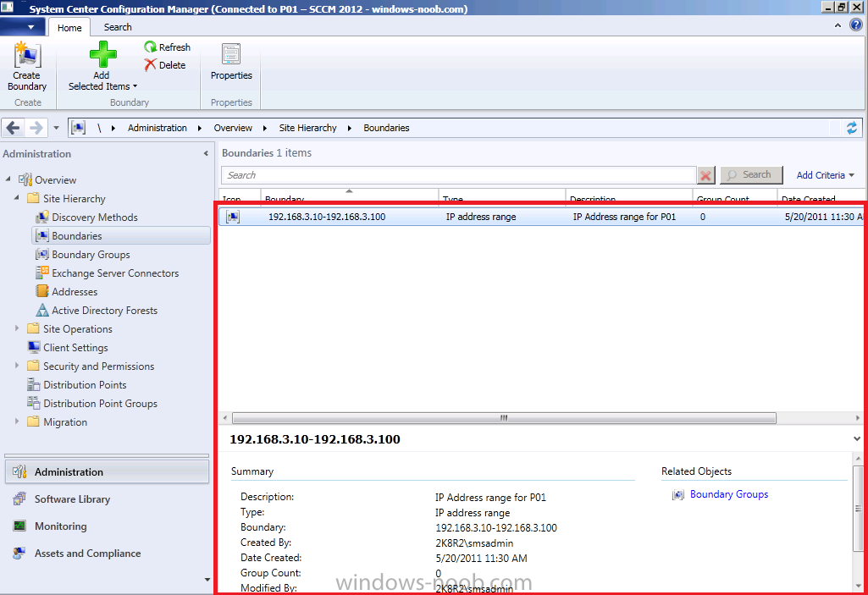Select the 192.168.3.10-192.168.3.100 list row

click(x=541, y=217)
